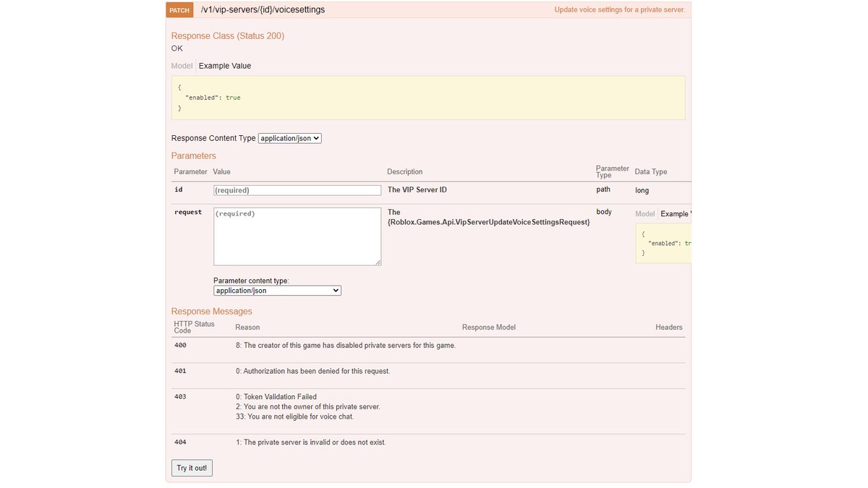Click the 'Response Model' column header
The width and height of the screenshot is (868, 488).
click(x=489, y=328)
